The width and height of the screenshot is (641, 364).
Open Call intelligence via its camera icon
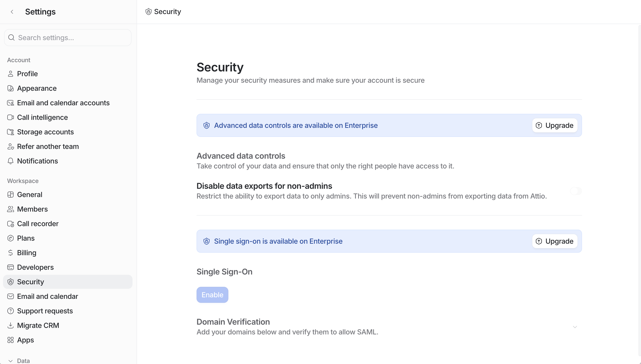click(11, 117)
